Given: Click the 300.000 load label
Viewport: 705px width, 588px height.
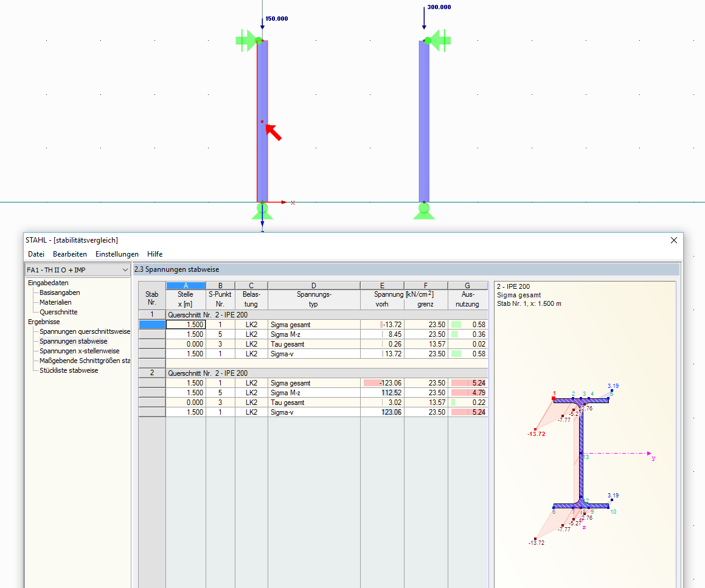Looking at the screenshot, I should (439, 7).
